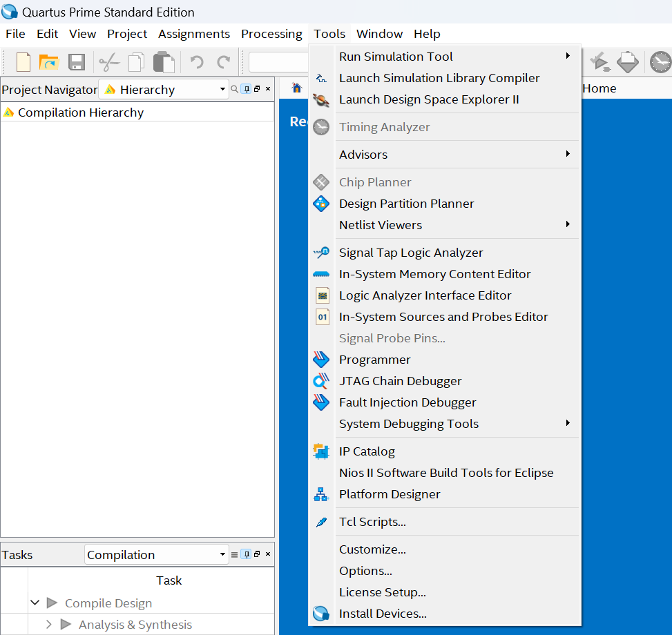This screenshot has height=635, width=672.
Task: Close the Project Navigator panel
Action: [x=268, y=88]
